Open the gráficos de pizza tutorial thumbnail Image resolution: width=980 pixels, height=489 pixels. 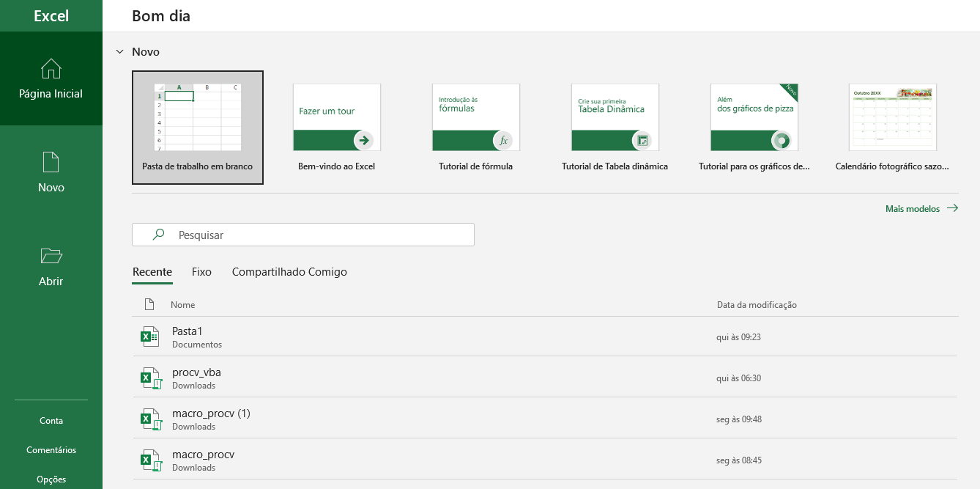tap(754, 117)
